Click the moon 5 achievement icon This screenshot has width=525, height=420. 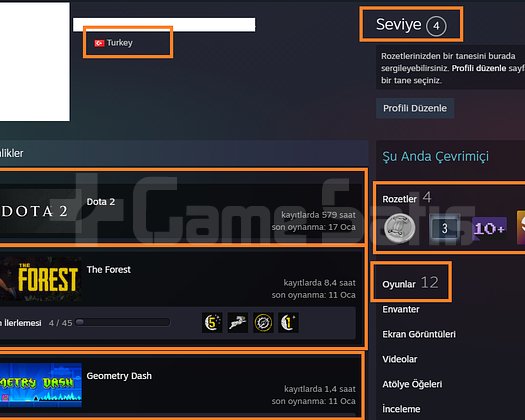pyautogui.click(x=212, y=323)
